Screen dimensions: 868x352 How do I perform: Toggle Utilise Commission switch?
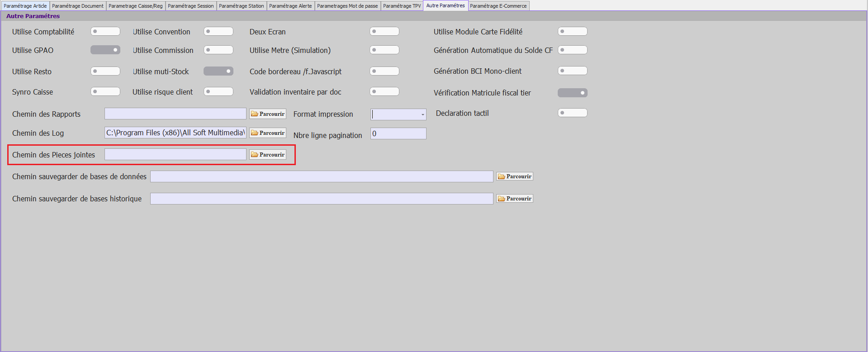[x=218, y=50]
